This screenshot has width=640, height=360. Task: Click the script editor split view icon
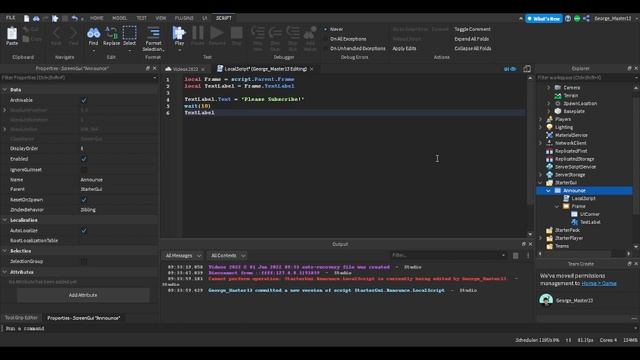coord(527,69)
